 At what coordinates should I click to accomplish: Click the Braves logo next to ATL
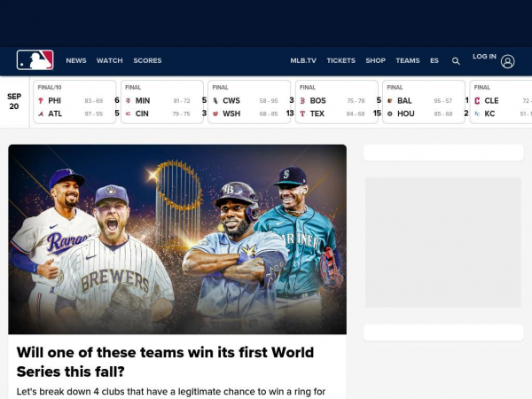(x=41, y=113)
